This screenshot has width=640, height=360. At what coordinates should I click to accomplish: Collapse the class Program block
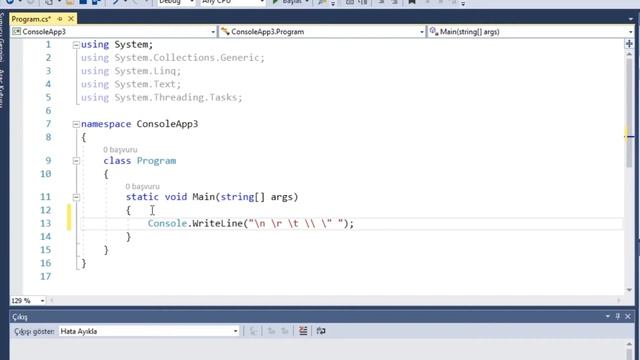point(76,161)
